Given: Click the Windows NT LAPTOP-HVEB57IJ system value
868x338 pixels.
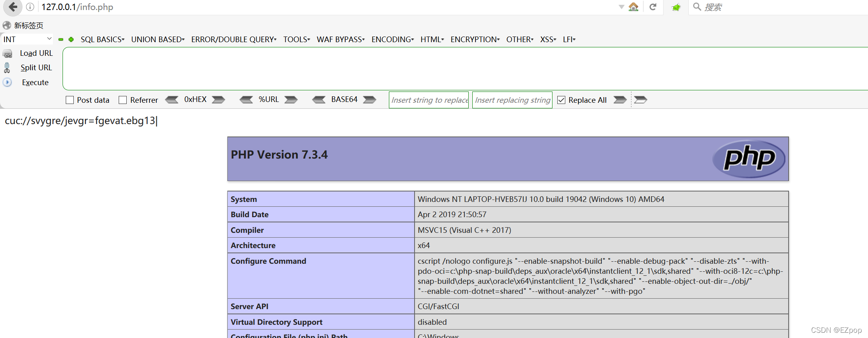Looking at the screenshot, I should pos(541,199).
